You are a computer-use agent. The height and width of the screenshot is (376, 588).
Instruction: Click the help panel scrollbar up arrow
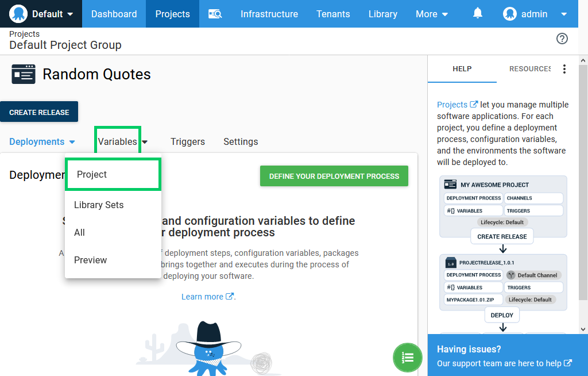click(x=583, y=60)
